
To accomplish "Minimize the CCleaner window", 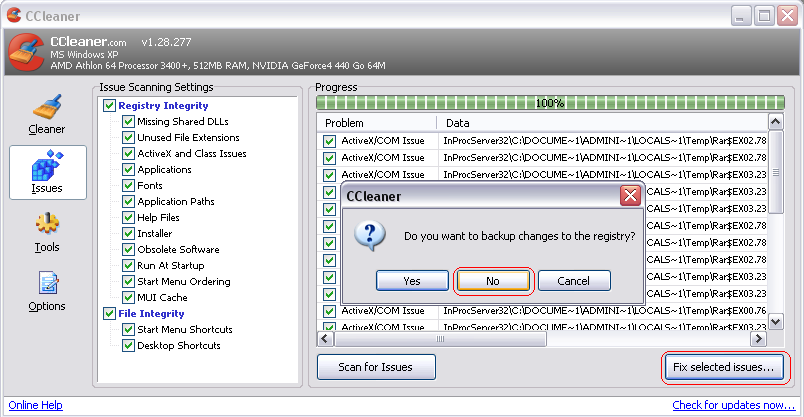I will point(739,16).
